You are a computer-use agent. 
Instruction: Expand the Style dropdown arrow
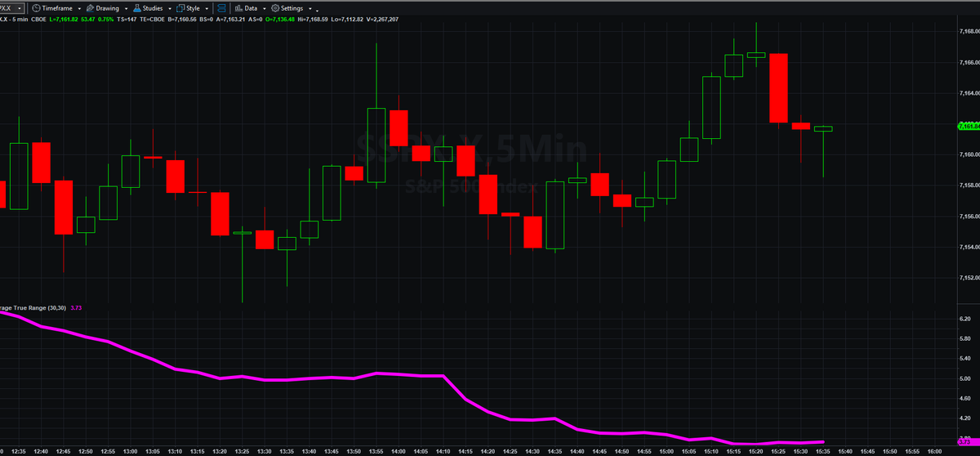click(x=205, y=8)
